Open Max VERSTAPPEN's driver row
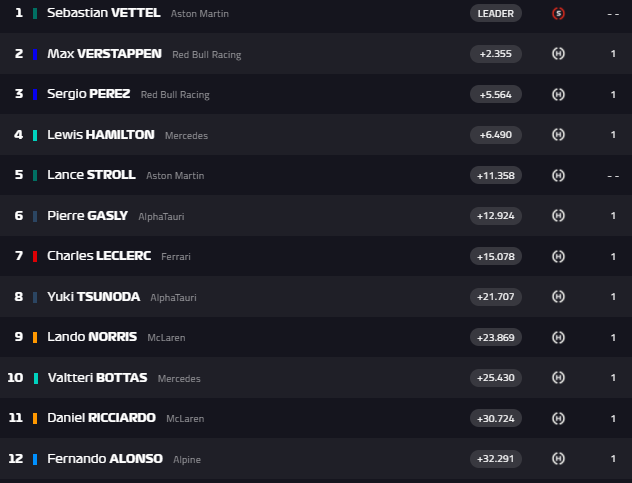Viewport: 632px width, 483px height. tap(316, 54)
